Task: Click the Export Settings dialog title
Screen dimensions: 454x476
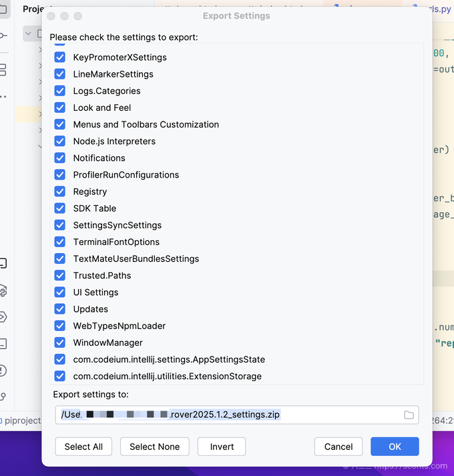Action: [x=236, y=16]
